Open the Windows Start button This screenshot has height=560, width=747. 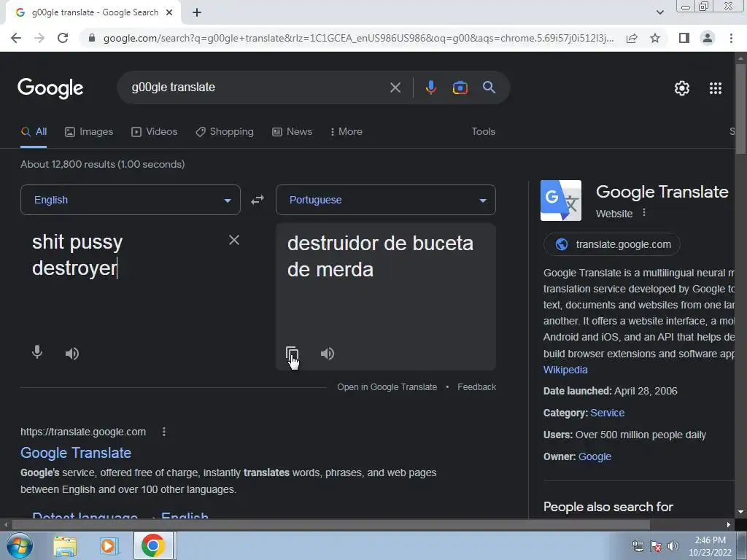(18, 545)
